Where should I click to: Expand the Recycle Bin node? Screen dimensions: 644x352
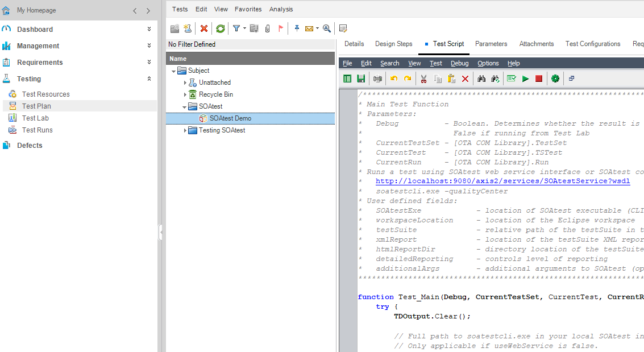click(185, 94)
